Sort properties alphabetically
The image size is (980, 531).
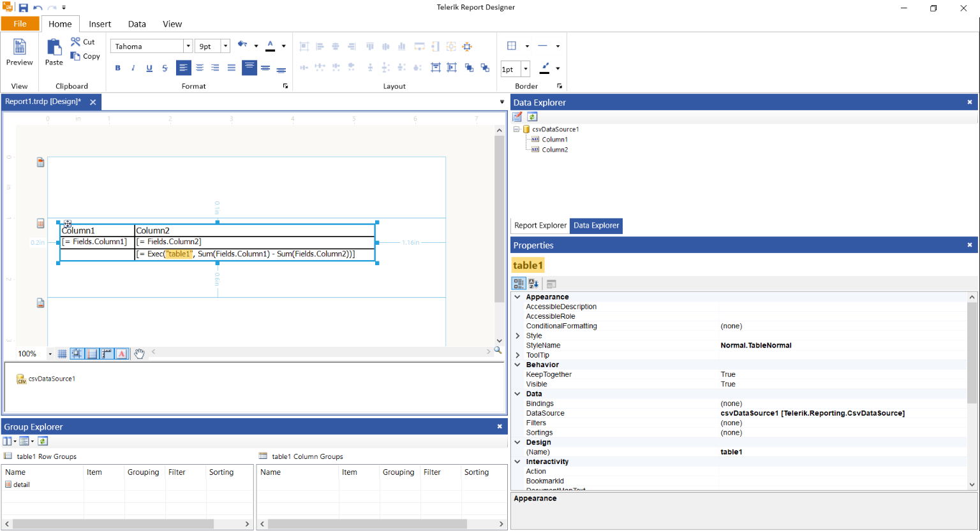click(533, 284)
